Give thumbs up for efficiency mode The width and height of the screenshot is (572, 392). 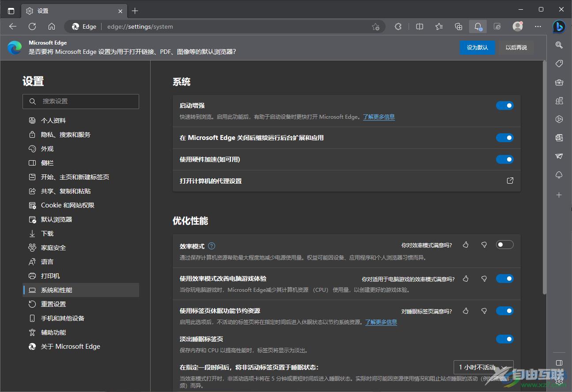[466, 245]
